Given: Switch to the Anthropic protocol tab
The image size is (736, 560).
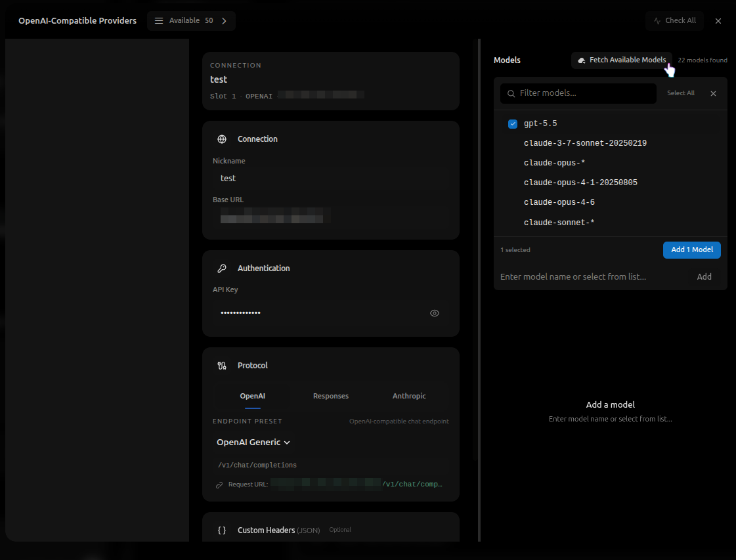Looking at the screenshot, I should point(409,396).
